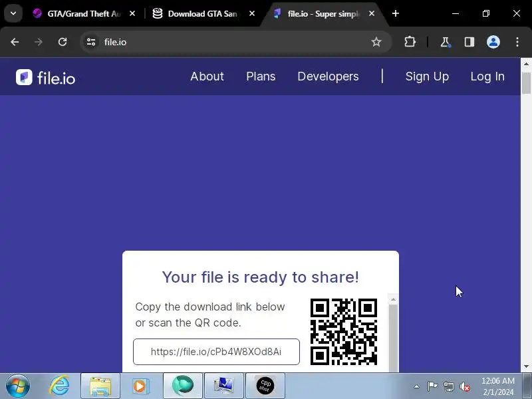Minimize the Chrome window

tap(456, 13)
